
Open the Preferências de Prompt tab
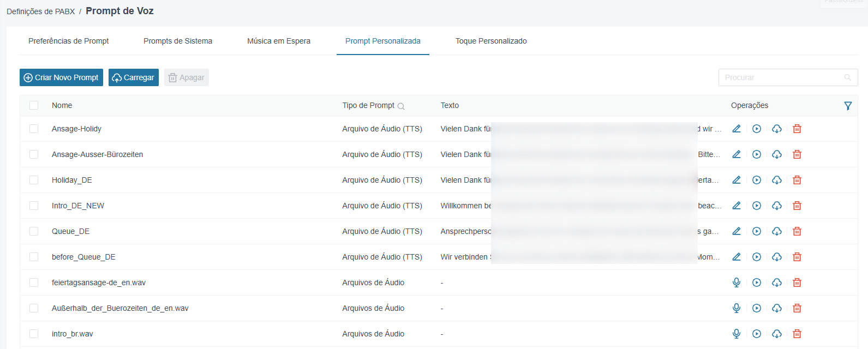(69, 41)
